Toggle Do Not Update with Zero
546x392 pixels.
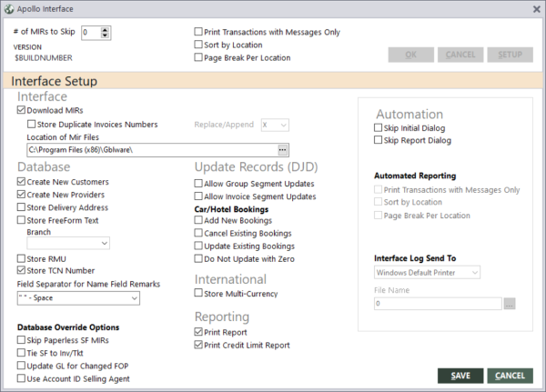coord(198,258)
